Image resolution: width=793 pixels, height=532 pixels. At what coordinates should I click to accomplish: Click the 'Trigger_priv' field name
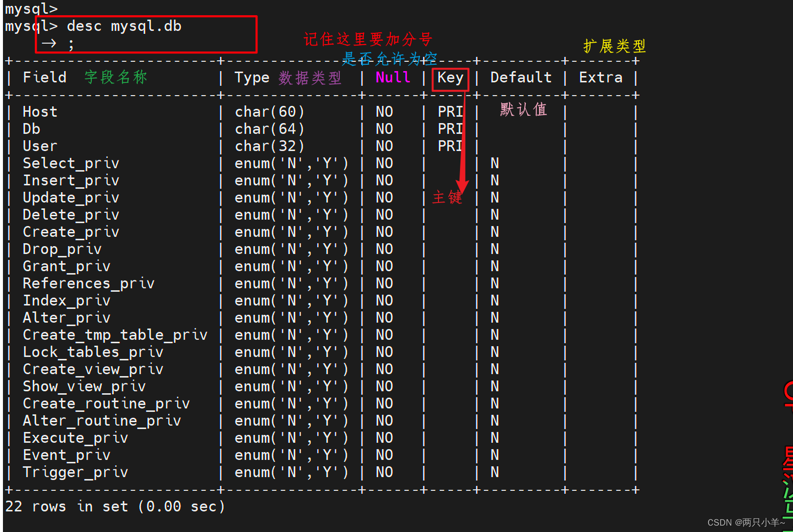tap(76, 472)
